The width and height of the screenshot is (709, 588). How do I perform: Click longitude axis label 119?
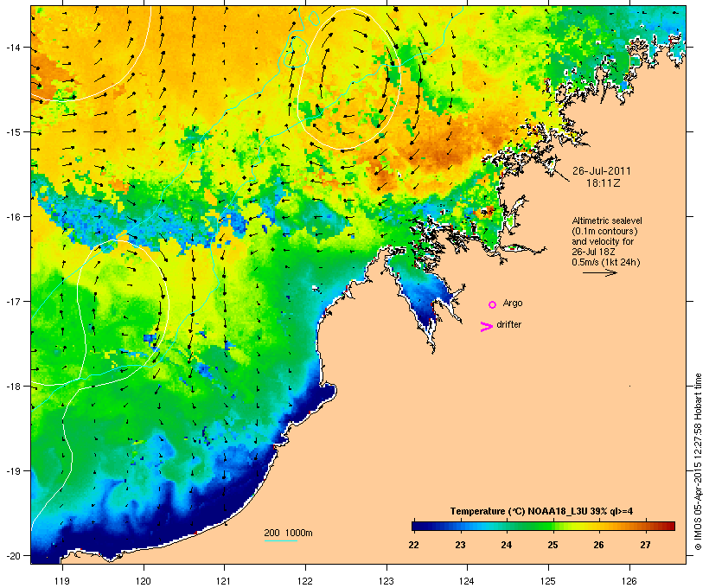coord(62,581)
